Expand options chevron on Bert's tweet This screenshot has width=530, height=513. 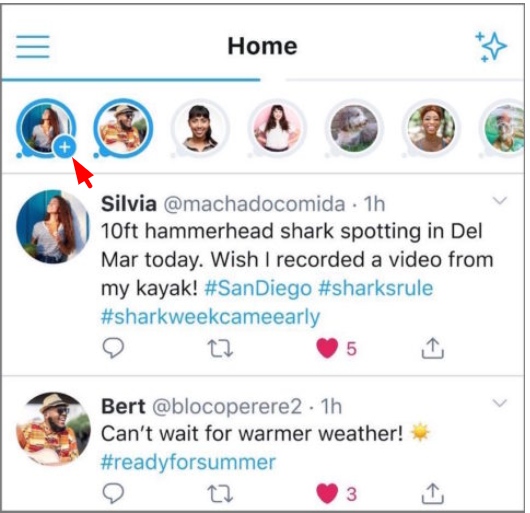point(500,403)
